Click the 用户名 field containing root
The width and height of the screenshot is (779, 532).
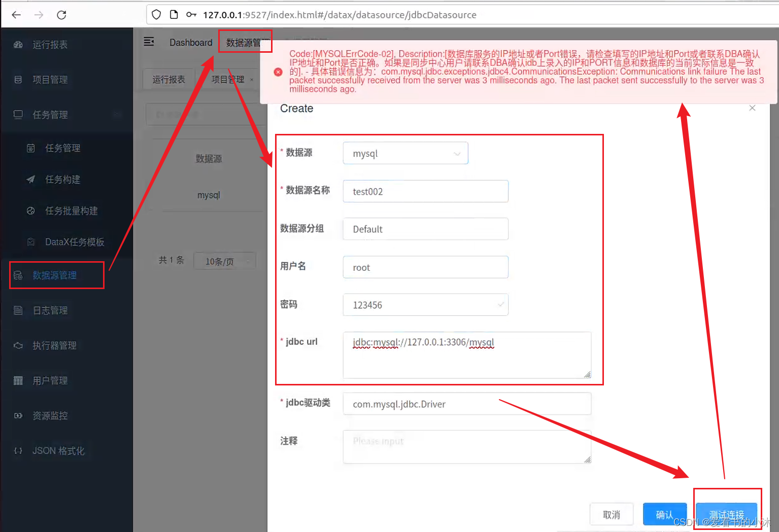426,267
